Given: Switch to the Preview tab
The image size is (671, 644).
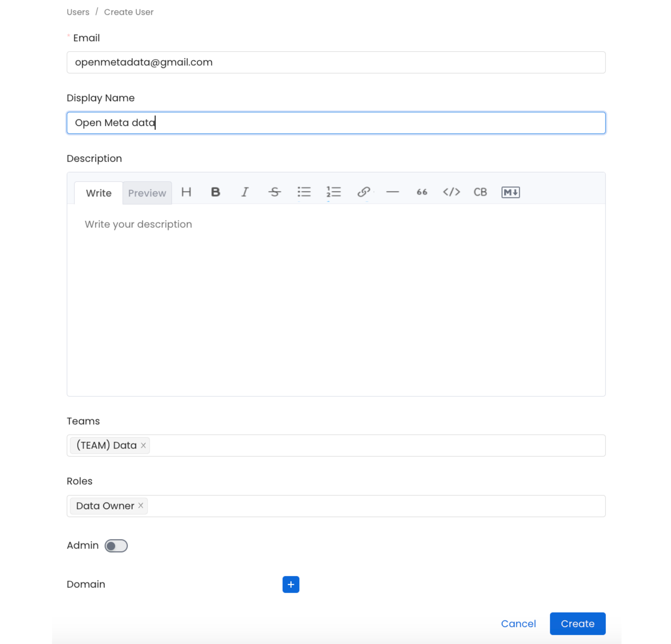Looking at the screenshot, I should click(x=147, y=192).
